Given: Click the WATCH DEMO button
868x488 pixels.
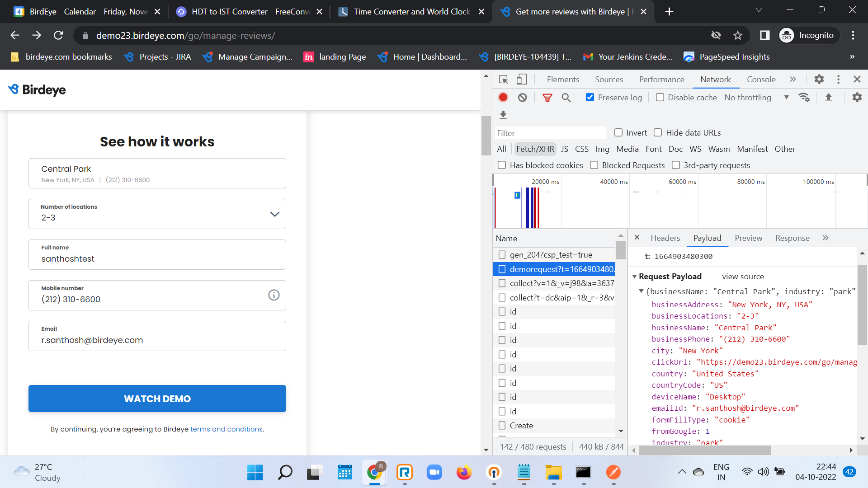Looking at the screenshot, I should point(157,399).
